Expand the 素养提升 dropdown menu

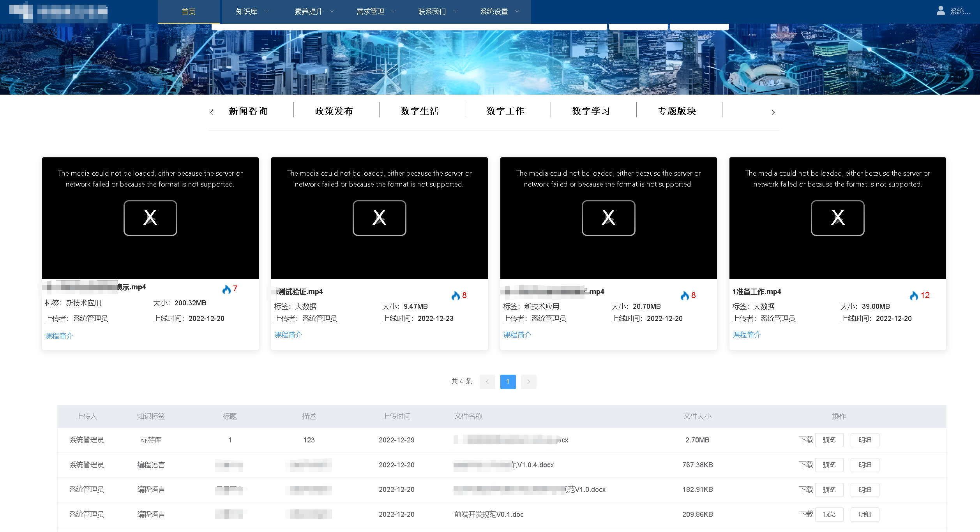(314, 12)
